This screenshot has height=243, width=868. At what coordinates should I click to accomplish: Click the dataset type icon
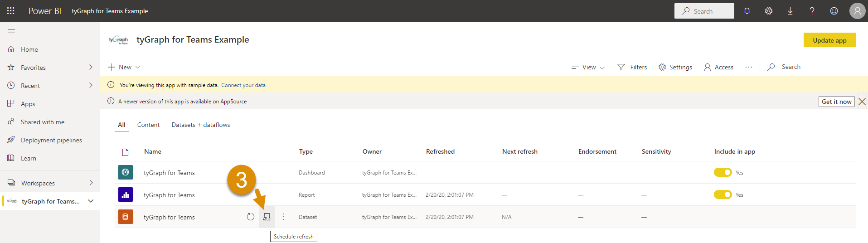click(126, 217)
